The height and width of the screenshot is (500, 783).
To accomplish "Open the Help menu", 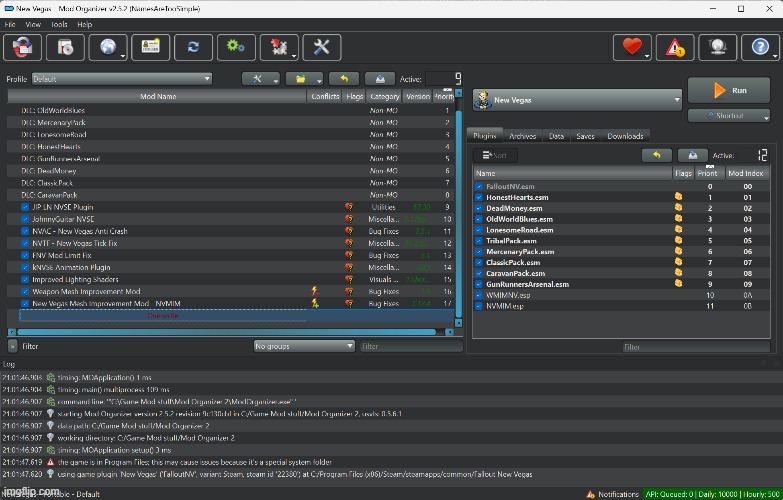I will coord(84,24).
